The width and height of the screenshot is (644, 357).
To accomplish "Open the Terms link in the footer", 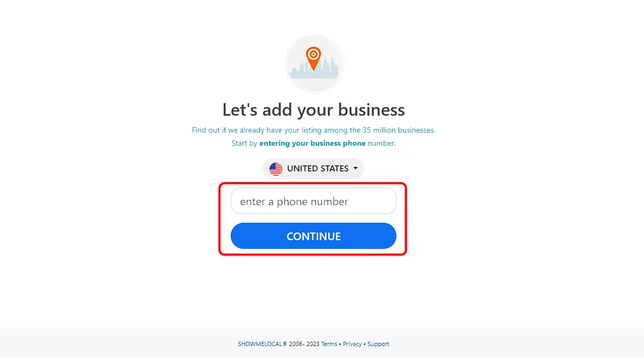I will pos(329,344).
